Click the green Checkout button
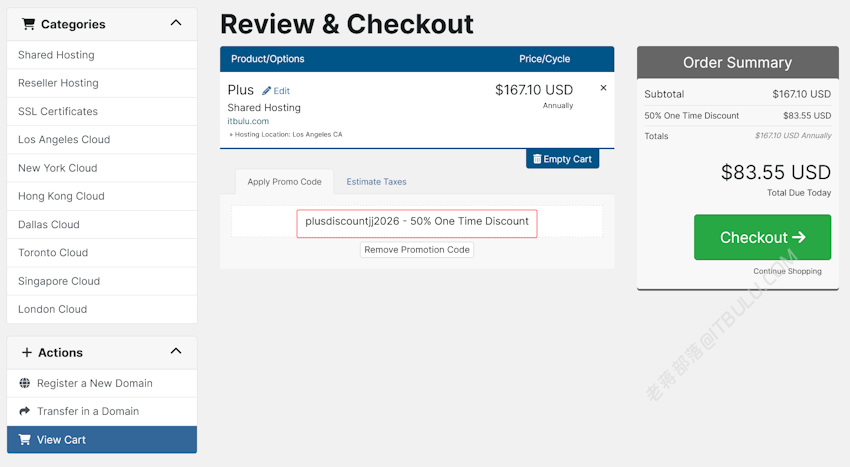850x467 pixels. tap(762, 237)
